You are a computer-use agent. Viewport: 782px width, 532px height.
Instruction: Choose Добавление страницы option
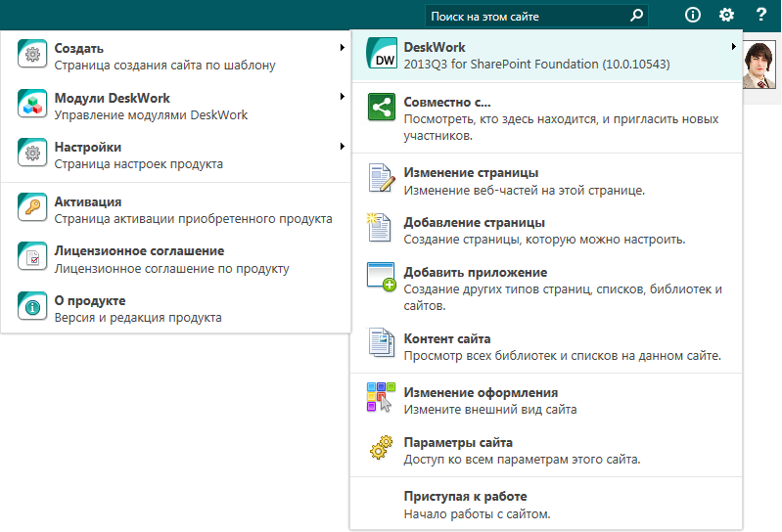546,230
